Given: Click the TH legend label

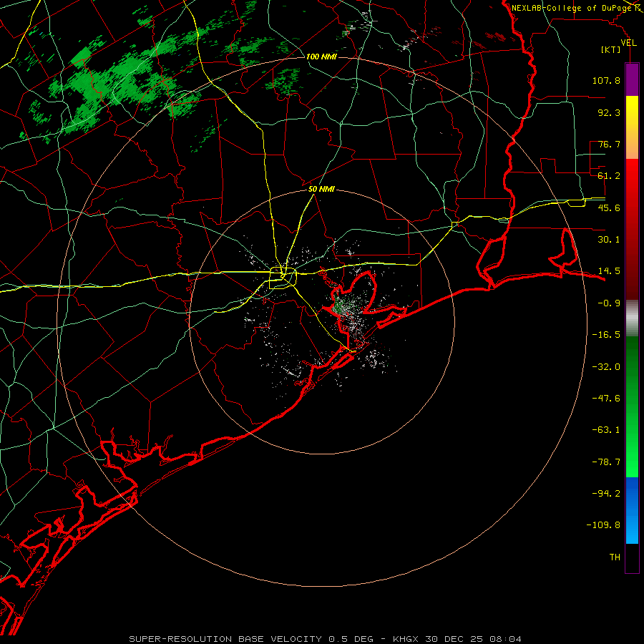Looking at the screenshot, I should click(x=615, y=557).
